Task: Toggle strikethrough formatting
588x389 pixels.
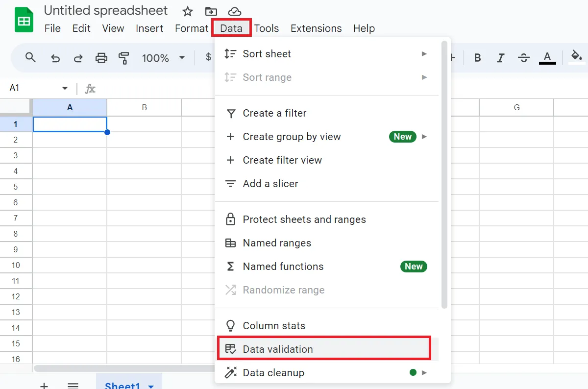Action: coord(524,58)
